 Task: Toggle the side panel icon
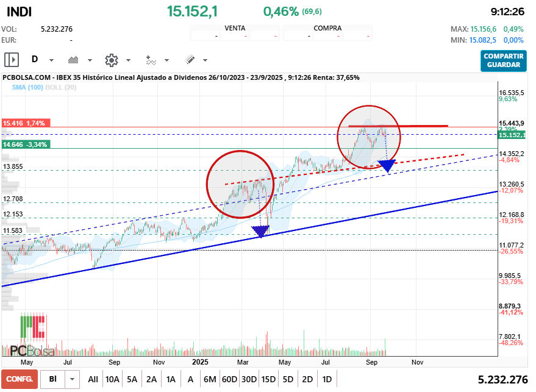12,60
